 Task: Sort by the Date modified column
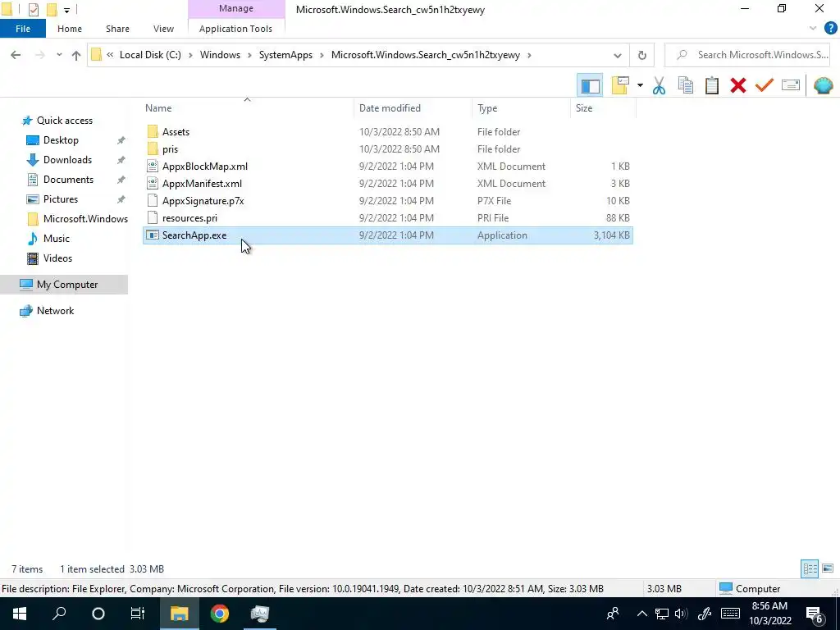390,108
